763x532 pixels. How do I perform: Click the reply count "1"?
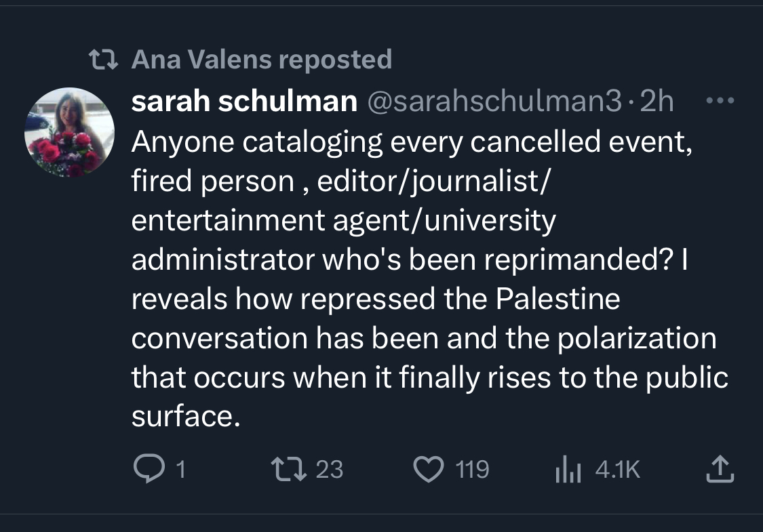180,469
